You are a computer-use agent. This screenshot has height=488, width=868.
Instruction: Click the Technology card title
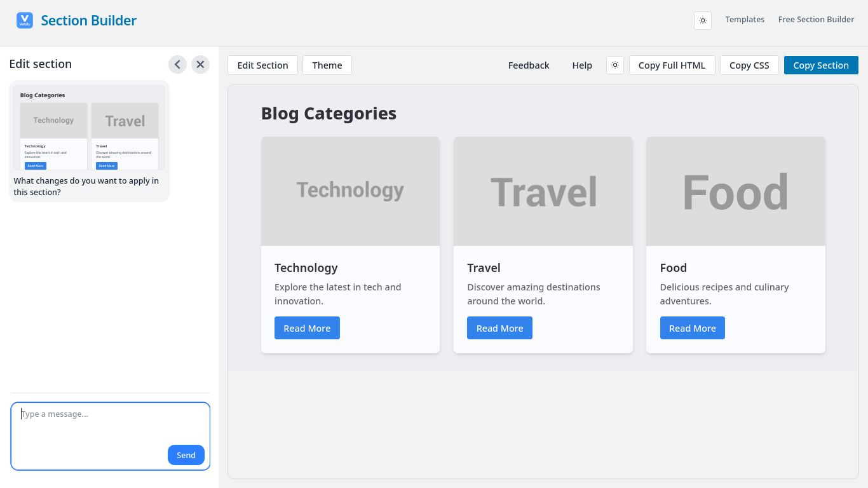click(x=306, y=268)
